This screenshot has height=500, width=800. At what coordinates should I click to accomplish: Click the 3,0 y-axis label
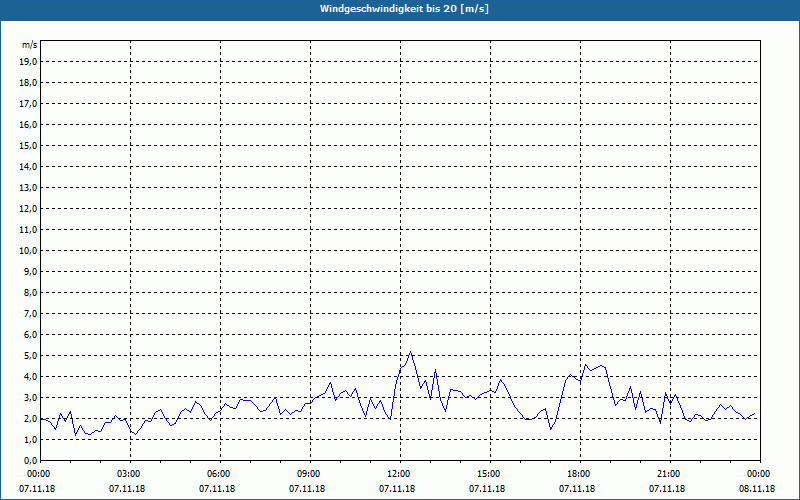(x=31, y=397)
